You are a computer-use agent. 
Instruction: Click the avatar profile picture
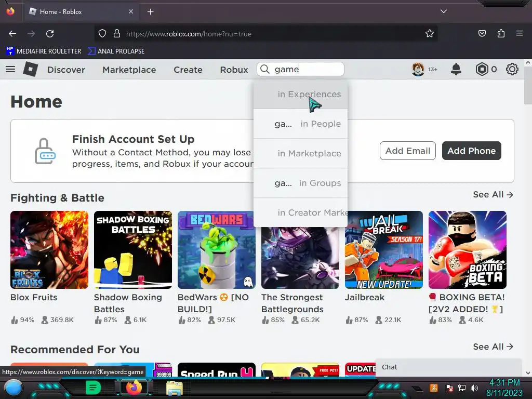tap(418, 69)
